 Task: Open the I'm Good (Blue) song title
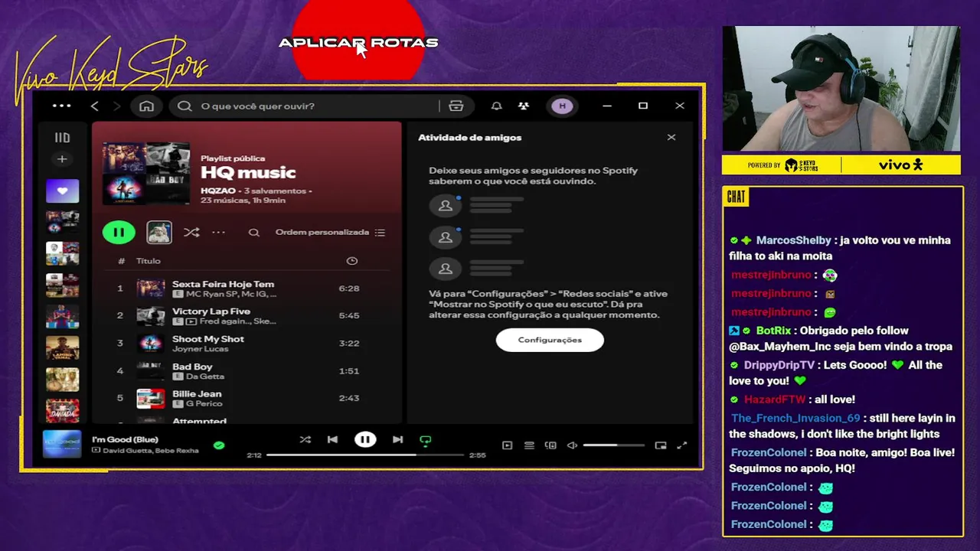[x=125, y=439]
